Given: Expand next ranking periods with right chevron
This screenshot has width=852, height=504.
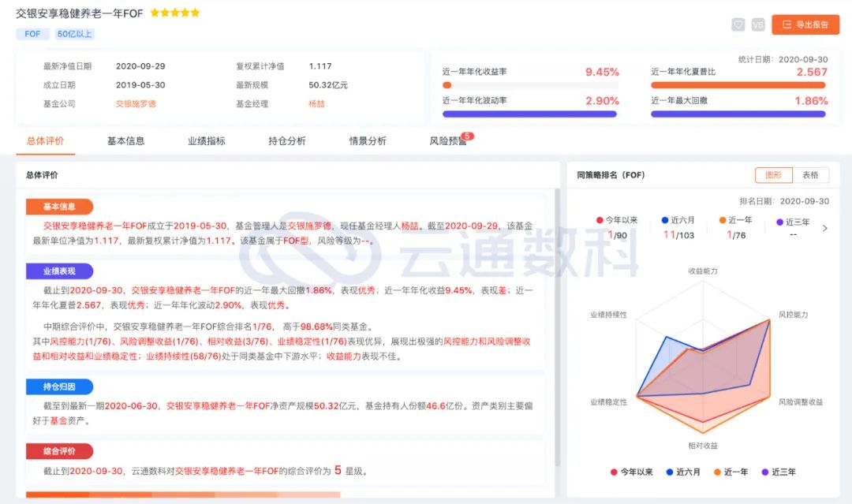Looking at the screenshot, I should pyautogui.click(x=825, y=229).
